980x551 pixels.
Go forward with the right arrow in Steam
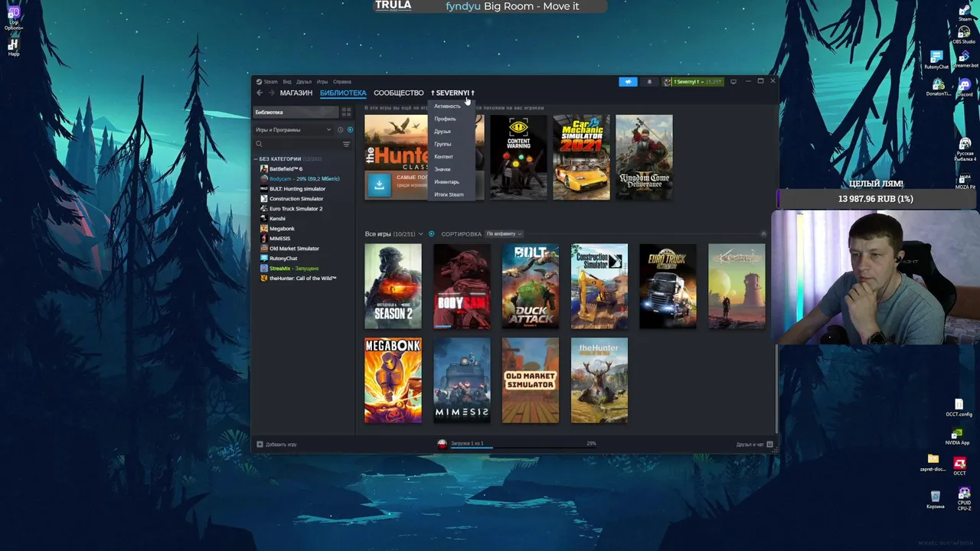pyautogui.click(x=271, y=93)
